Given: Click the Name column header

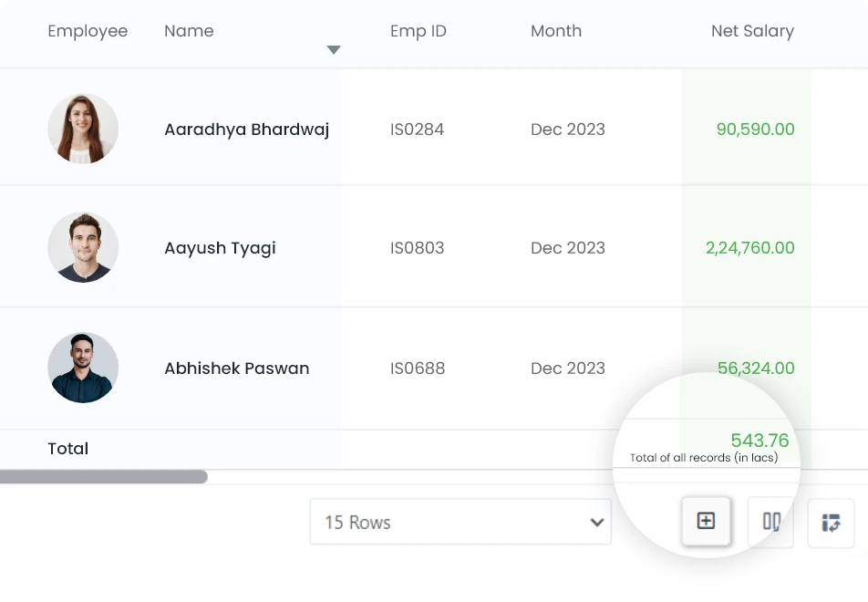Looking at the screenshot, I should (189, 31).
